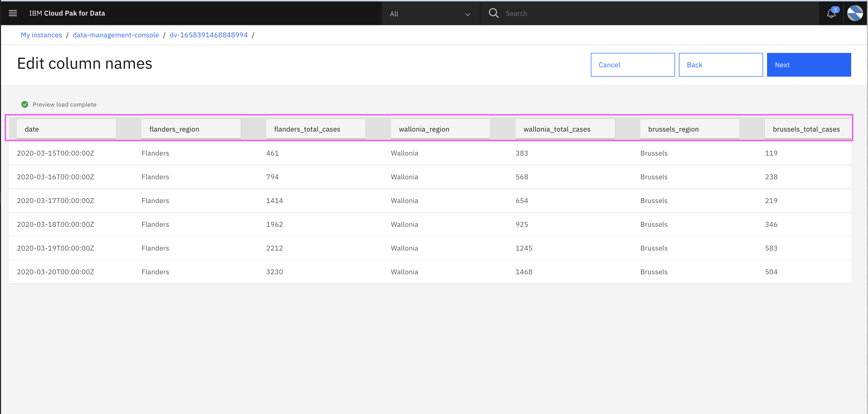This screenshot has height=414, width=868.
Task: Click the Brussels total cases value 583
Action: coord(771,248)
